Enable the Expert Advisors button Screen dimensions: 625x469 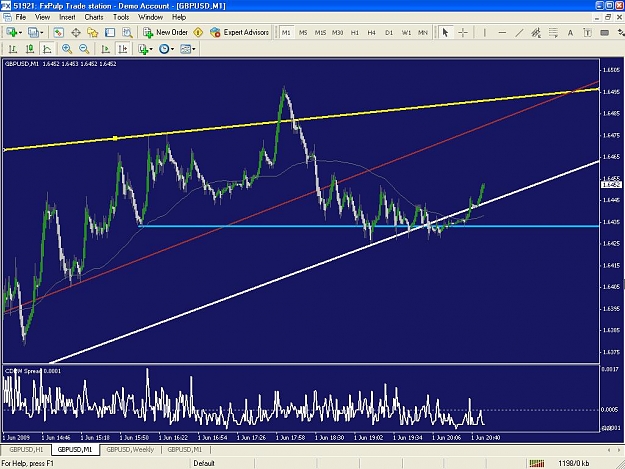click(x=240, y=33)
